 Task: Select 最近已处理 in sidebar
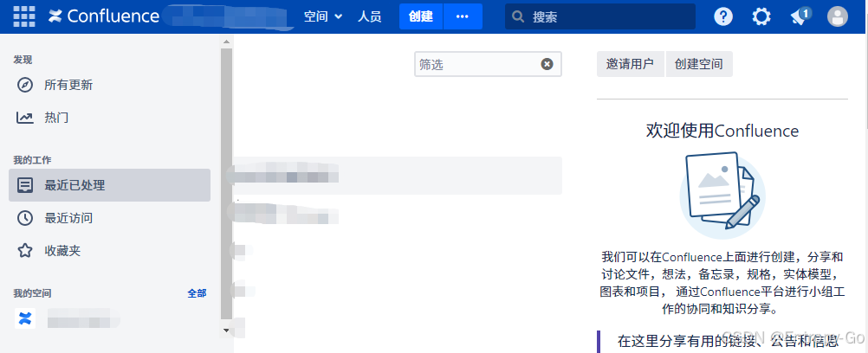coord(109,185)
